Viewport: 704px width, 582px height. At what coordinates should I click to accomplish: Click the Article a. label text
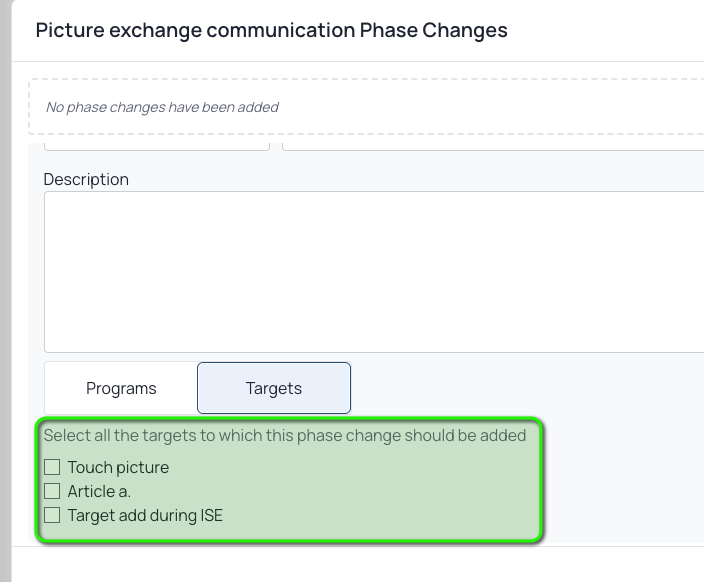99,491
